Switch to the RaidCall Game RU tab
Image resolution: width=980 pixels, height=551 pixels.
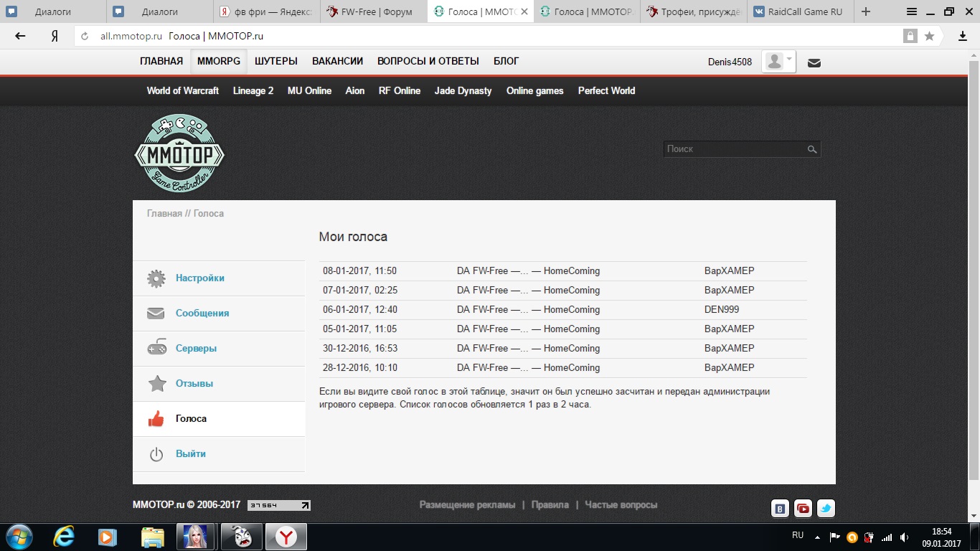[x=799, y=11]
